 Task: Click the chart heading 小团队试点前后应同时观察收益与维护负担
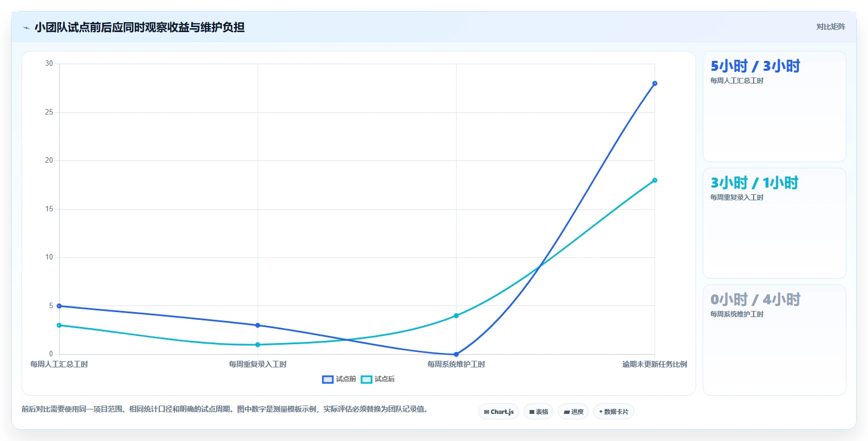pos(139,27)
